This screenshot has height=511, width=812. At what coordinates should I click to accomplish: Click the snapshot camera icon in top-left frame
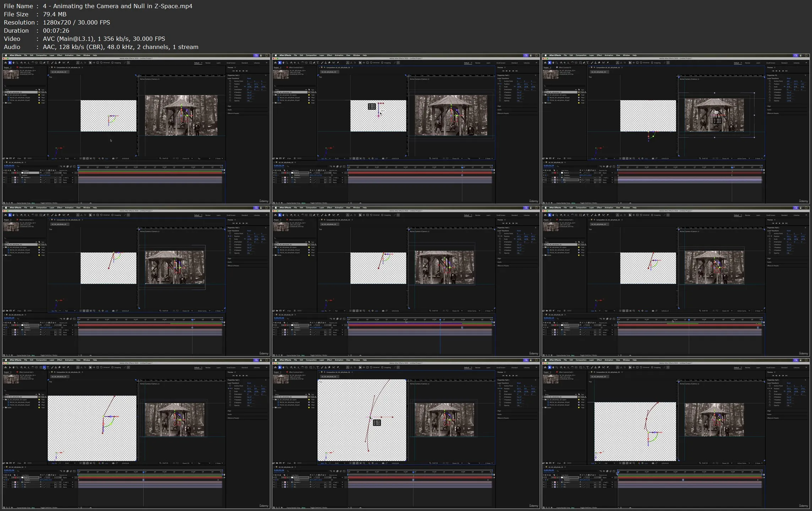tap(113, 158)
